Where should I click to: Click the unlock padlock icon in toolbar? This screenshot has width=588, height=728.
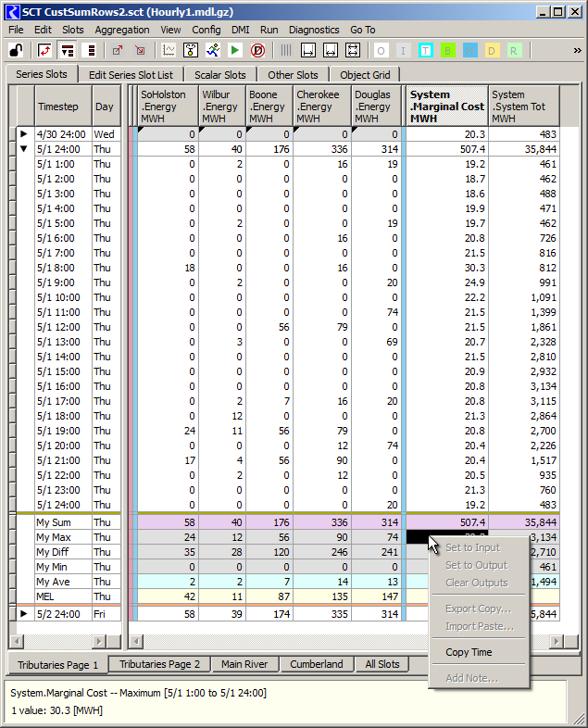click(x=17, y=50)
